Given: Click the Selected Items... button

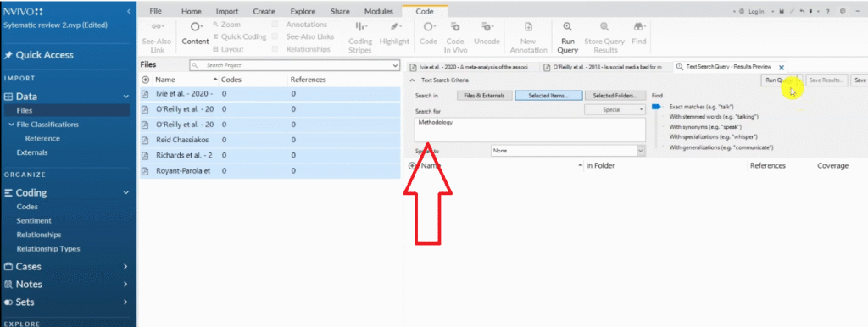Looking at the screenshot, I should pyautogui.click(x=548, y=95).
